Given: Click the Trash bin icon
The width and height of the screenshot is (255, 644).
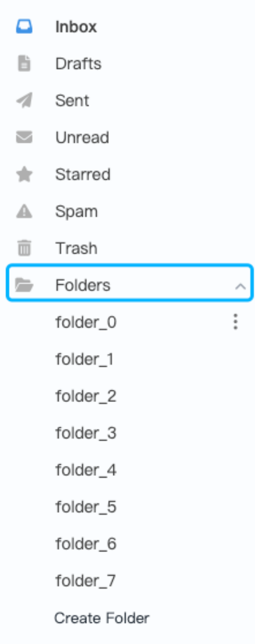Looking at the screenshot, I should point(24,248).
